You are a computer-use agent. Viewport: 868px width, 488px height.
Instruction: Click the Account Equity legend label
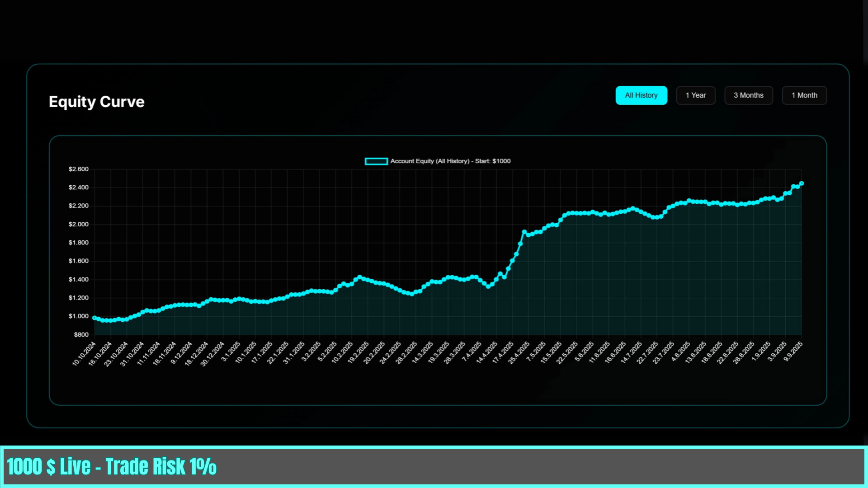coord(450,161)
